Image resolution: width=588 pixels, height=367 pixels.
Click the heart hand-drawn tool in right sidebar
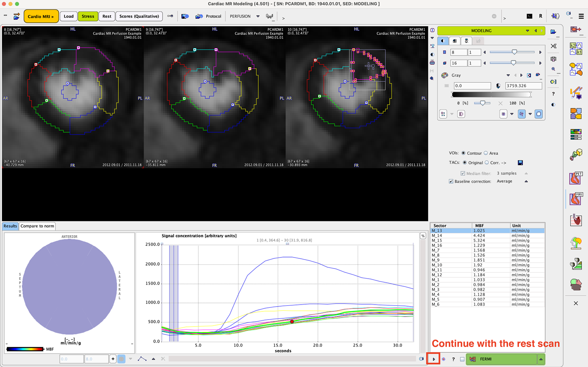[x=576, y=220]
